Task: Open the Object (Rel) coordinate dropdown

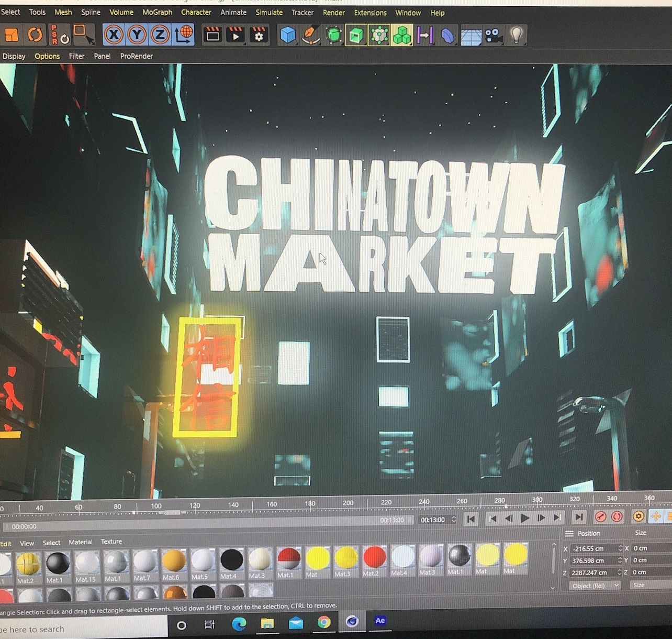Action: click(x=594, y=586)
